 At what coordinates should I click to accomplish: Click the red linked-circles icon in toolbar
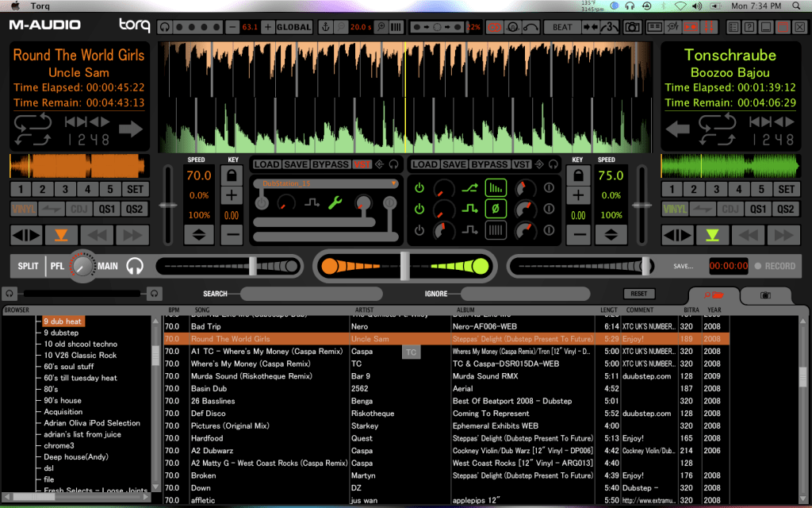495,27
